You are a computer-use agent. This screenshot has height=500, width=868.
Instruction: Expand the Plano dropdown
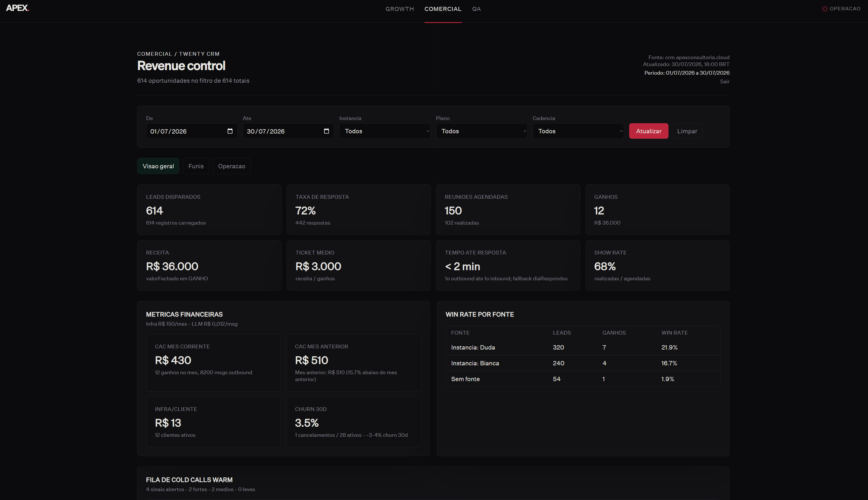(x=482, y=131)
